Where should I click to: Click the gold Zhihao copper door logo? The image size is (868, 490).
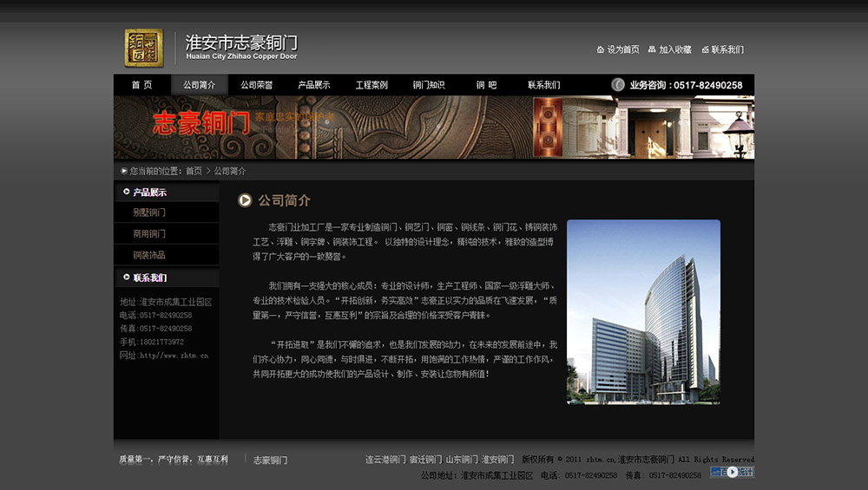143,48
